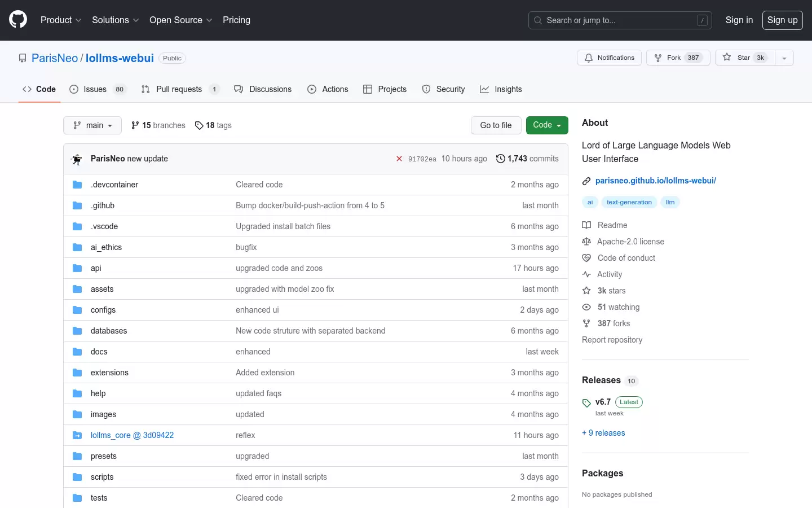Viewport: 812px width, 508px height.
Task: Select the text-generation topic tag
Action: pos(629,202)
